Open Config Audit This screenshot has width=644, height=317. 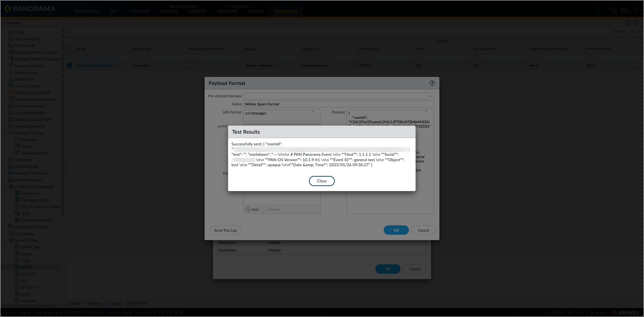click(x=25, y=46)
